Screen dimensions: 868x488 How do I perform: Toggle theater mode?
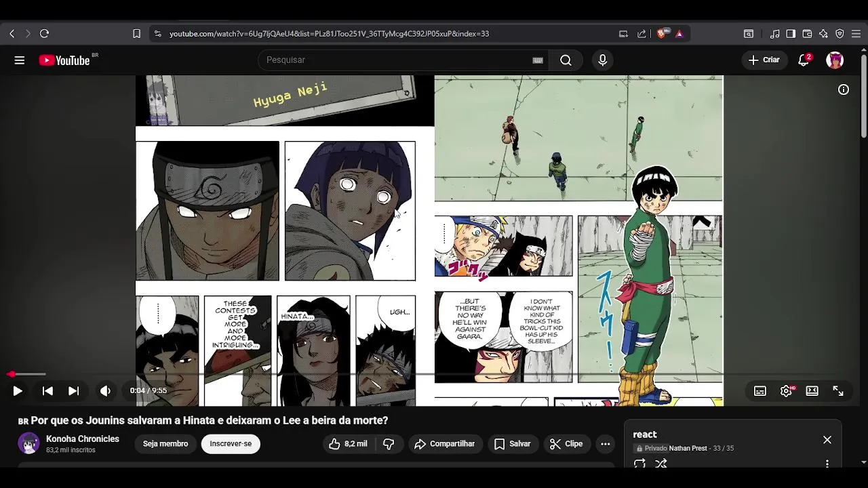point(812,391)
